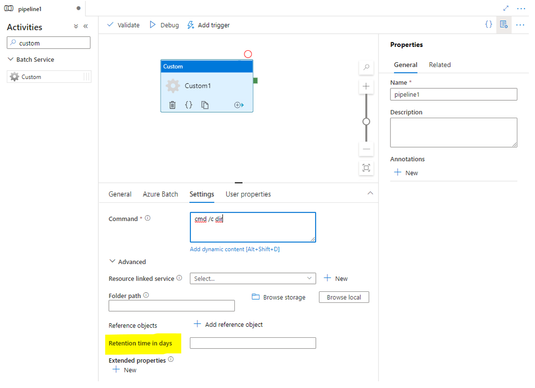Collapse the activity settings panel chevron
This screenshot has height=388, width=535.
pyautogui.click(x=370, y=193)
